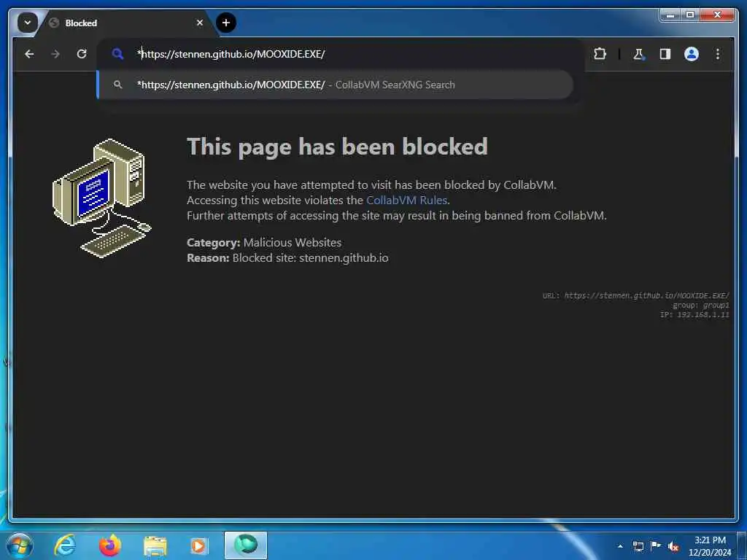Image resolution: width=747 pixels, height=560 pixels.
Task: Open Windows Media Player from taskbar
Action: pyautogui.click(x=198, y=545)
